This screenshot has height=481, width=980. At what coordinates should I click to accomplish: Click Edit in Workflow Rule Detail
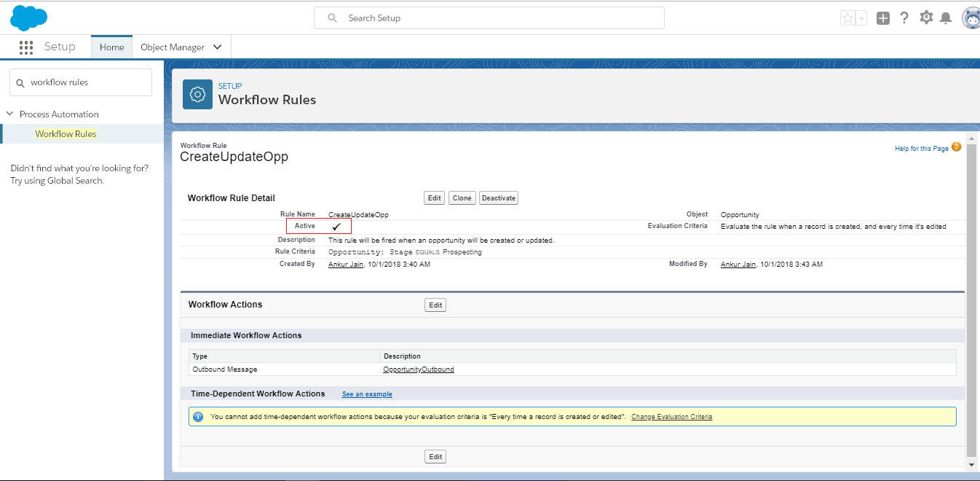435,198
